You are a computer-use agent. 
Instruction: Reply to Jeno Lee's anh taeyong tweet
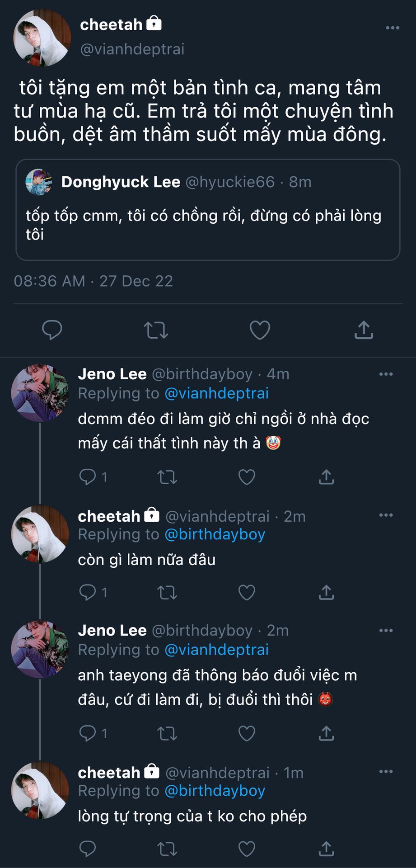tap(88, 733)
